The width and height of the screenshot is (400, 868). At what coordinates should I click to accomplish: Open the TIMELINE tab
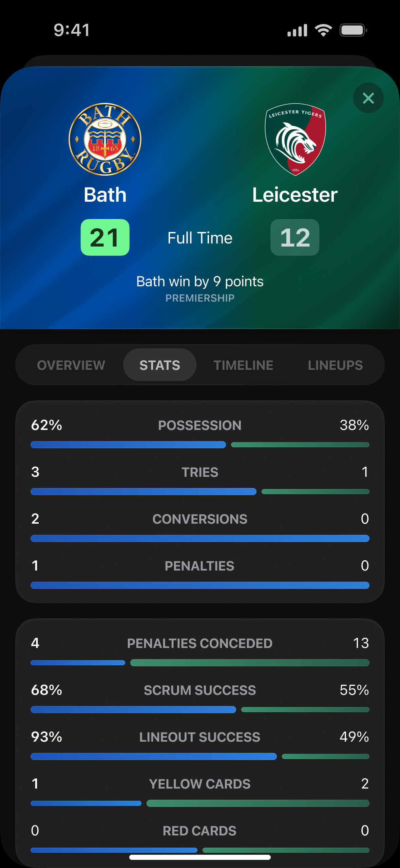click(x=243, y=365)
